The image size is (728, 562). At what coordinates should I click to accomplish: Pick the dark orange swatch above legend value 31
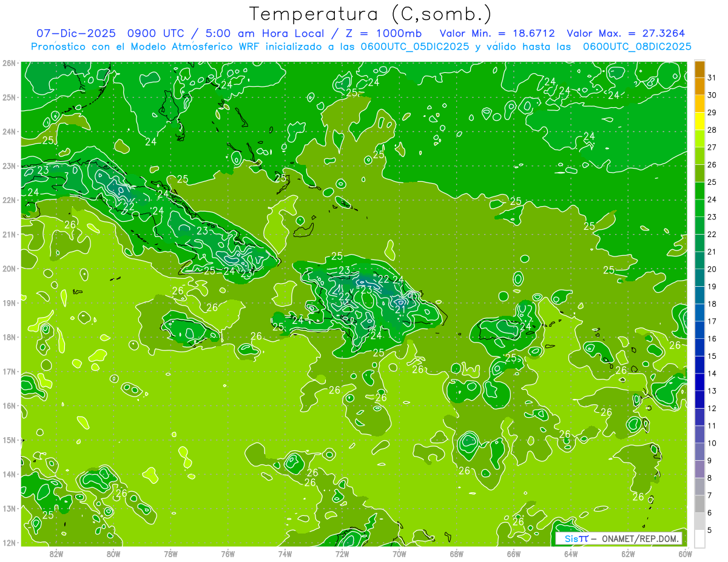coord(699,70)
